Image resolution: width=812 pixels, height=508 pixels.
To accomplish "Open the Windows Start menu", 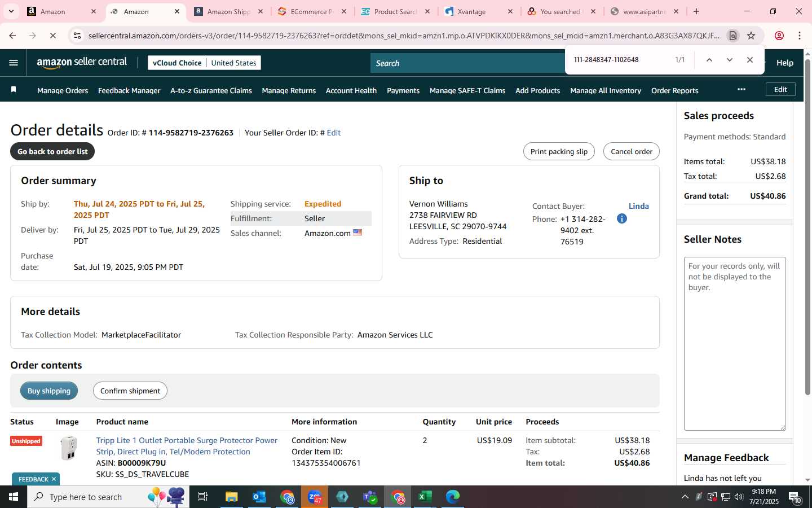I will coord(14,497).
